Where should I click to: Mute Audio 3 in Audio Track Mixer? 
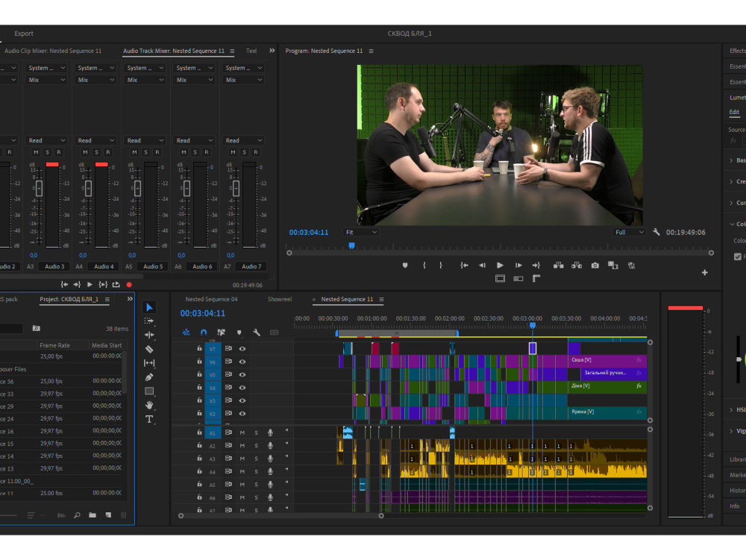[x=36, y=152]
